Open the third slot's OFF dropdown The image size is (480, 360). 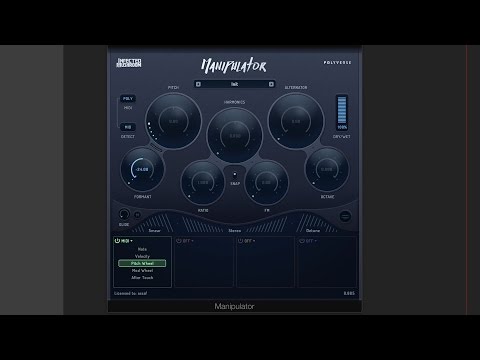(x=250, y=241)
